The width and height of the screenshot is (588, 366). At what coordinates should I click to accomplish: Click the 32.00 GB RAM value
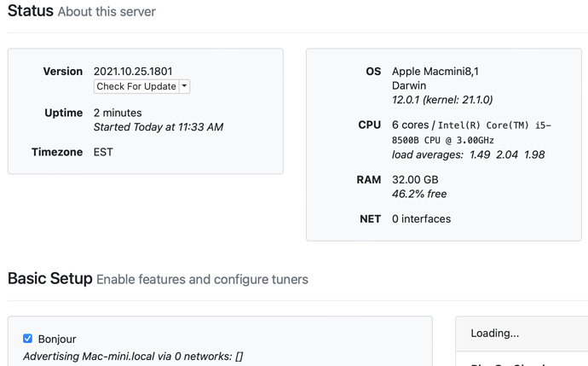(x=415, y=180)
